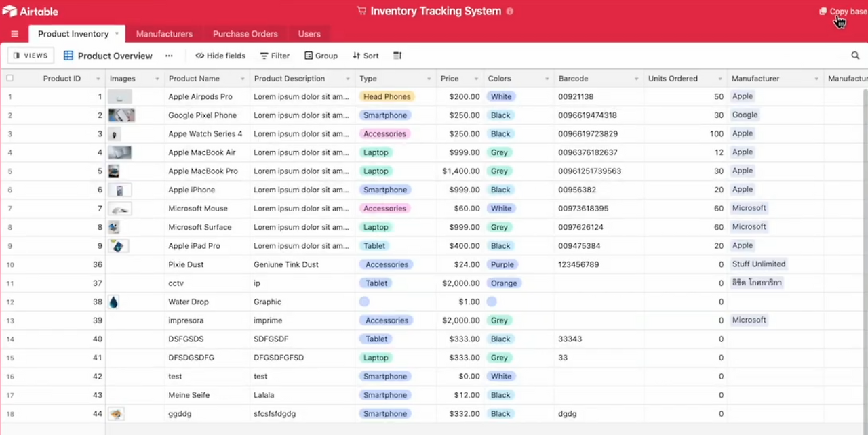
Task: Open the view options ellipsis
Action: 169,56
